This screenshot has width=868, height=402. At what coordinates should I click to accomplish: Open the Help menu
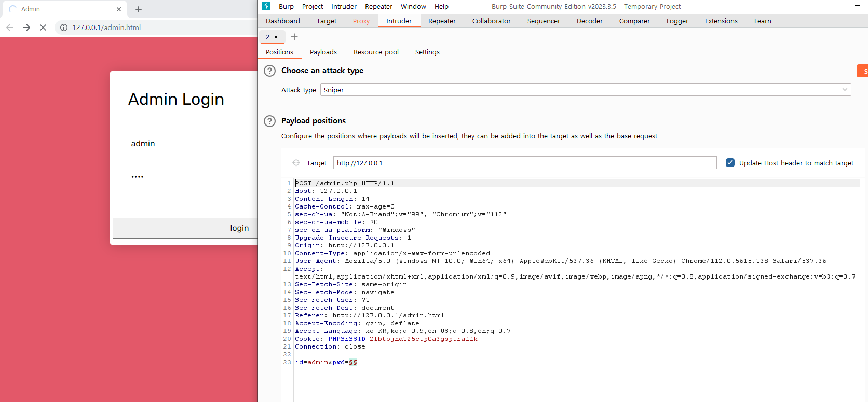(441, 6)
